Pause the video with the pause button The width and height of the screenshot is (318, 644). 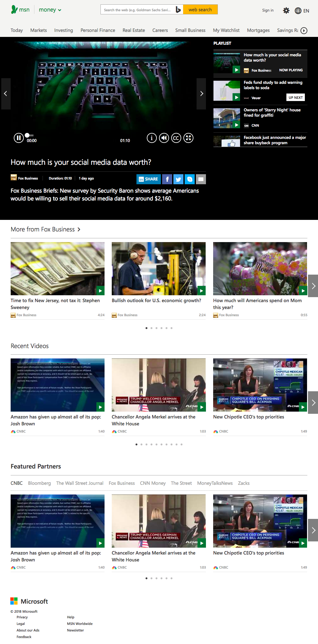coord(19,138)
